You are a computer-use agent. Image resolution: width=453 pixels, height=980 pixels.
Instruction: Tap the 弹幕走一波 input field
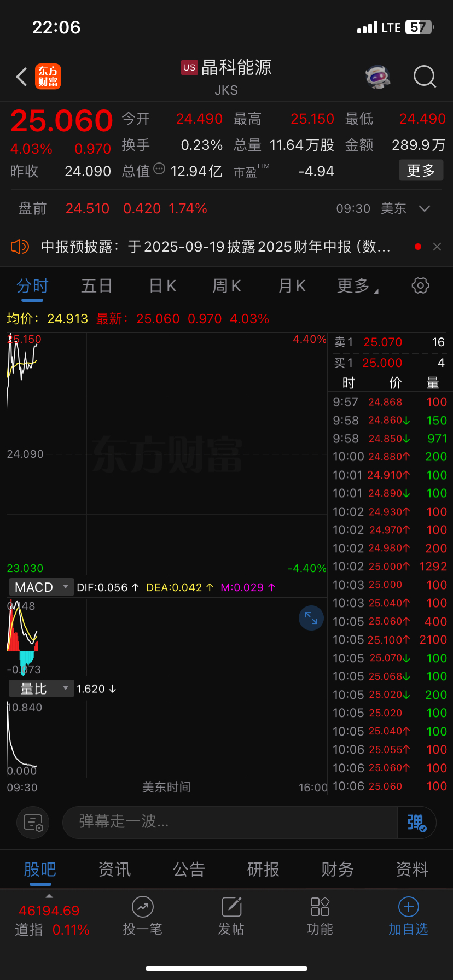[230, 822]
